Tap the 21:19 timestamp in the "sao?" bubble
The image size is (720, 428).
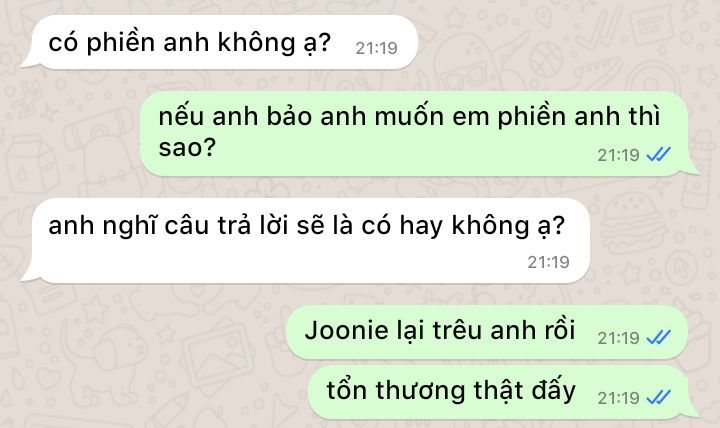coord(618,155)
